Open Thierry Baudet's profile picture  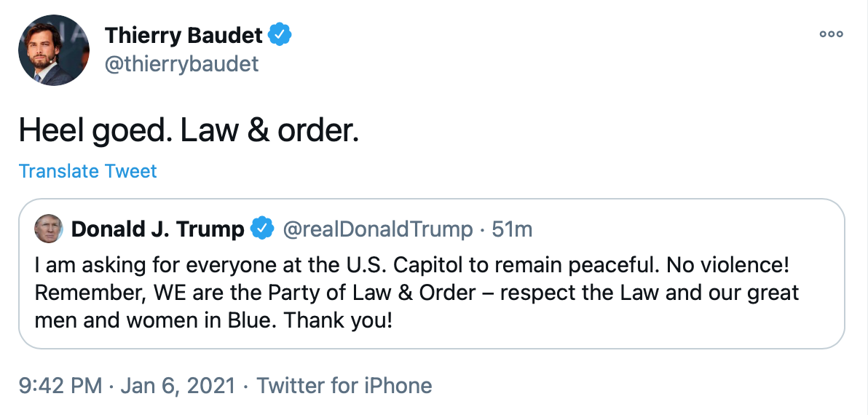click(x=54, y=50)
